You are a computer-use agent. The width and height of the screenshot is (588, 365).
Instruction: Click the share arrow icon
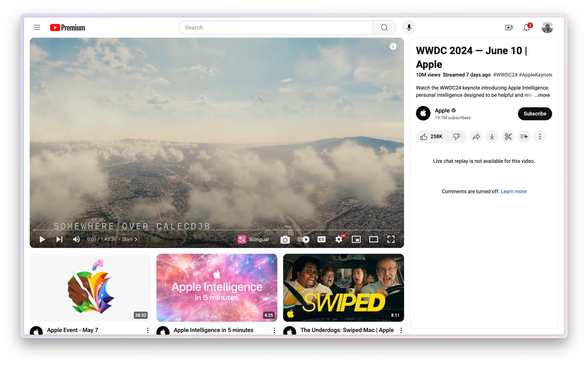pos(476,137)
